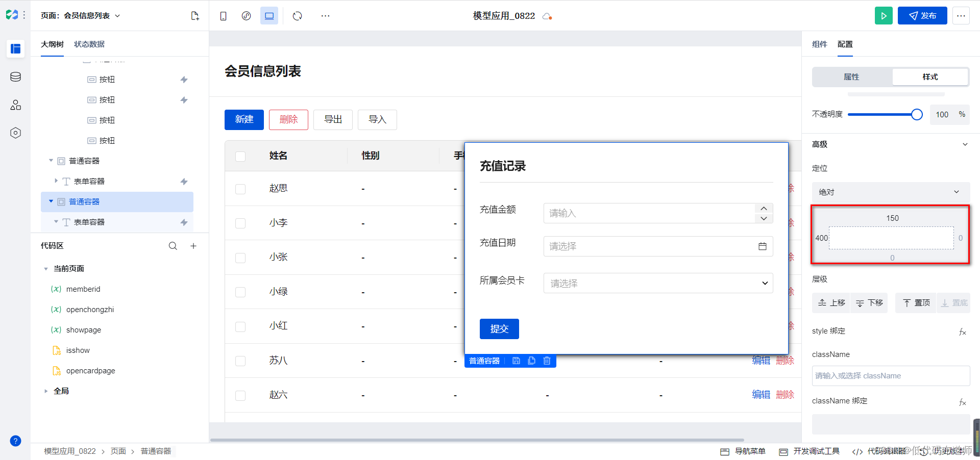Screen dimensions: 980x460
Task: Click the delete trash icon on container toolbar
Action: click(x=547, y=361)
